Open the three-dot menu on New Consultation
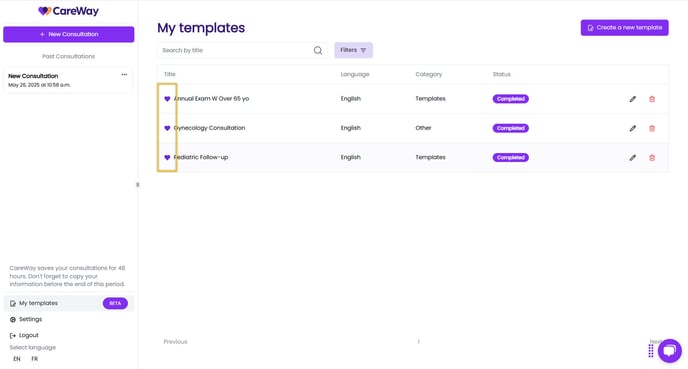Viewport: 688px width, 369px height. pyautogui.click(x=124, y=75)
